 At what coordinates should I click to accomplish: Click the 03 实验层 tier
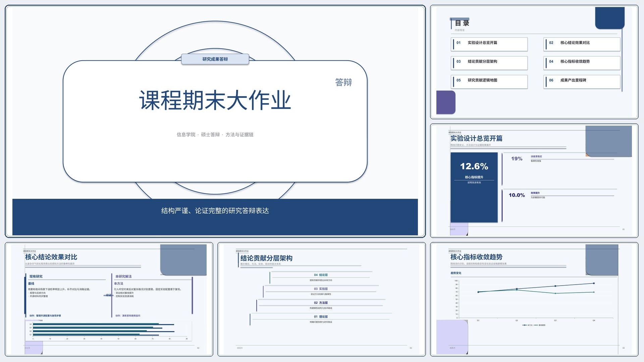point(321,291)
